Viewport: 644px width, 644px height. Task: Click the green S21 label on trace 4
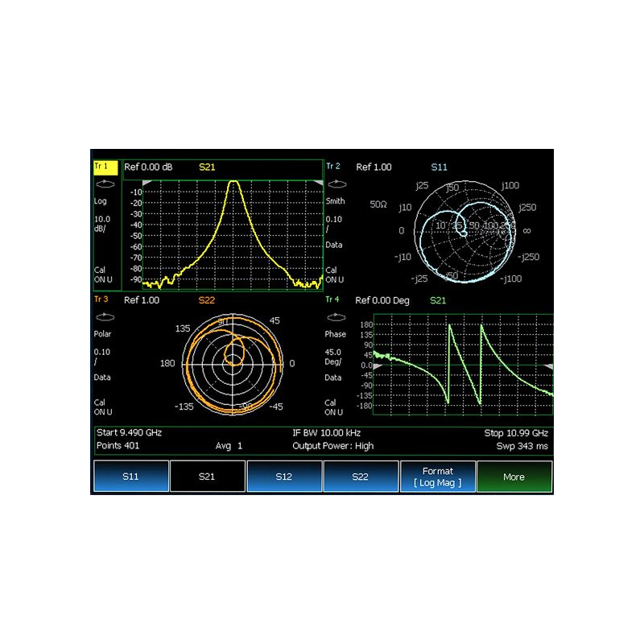pyautogui.click(x=438, y=300)
